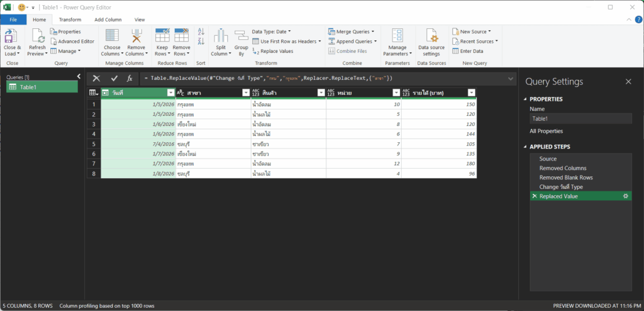Click the Group By icon
The width and height of the screenshot is (644, 311).
(241, 37)
